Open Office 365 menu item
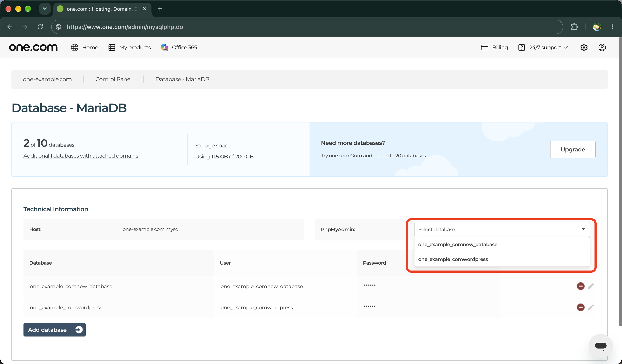 179,47
